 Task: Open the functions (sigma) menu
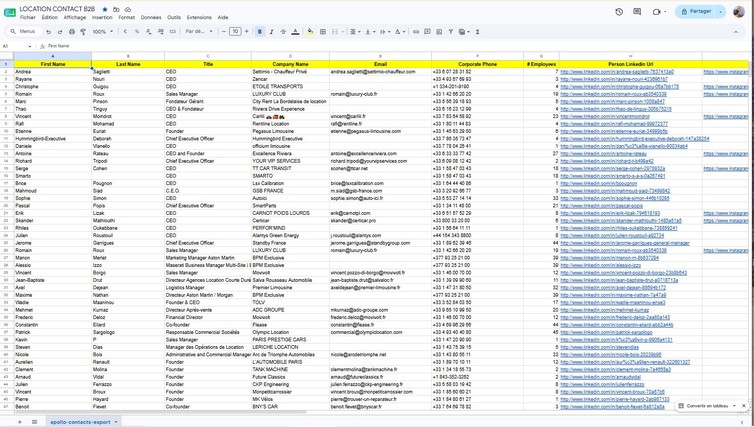pyautogui.click(x=477, y=32)
